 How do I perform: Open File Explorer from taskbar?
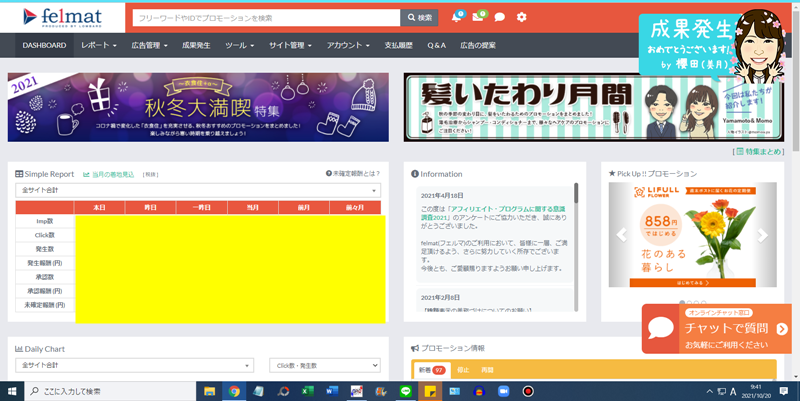pyautogui.click(x=209, y=391)
